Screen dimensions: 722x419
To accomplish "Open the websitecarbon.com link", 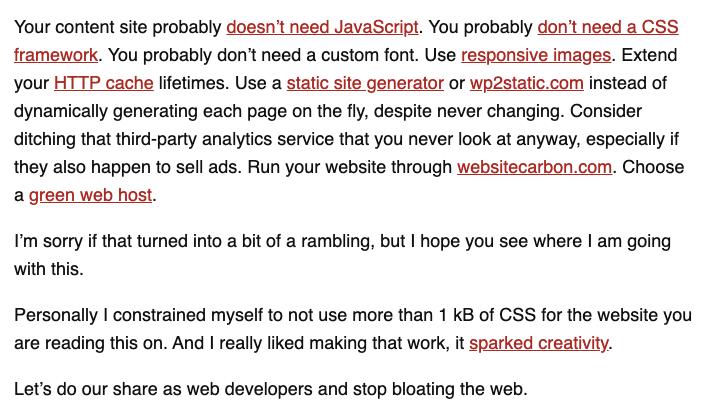I will pos(535,167).
